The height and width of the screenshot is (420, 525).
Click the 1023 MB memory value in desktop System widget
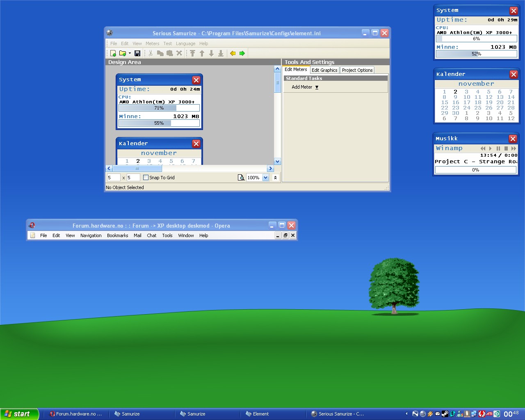pos(504,47)
